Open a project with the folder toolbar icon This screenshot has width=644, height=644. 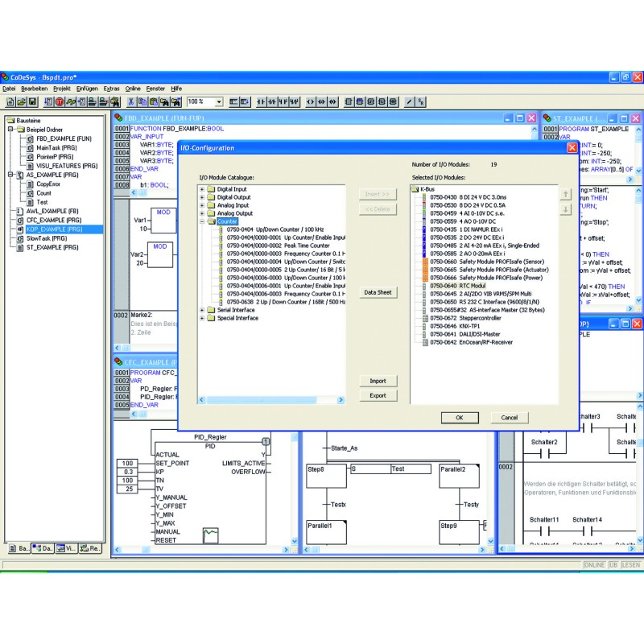[x=21, y=101]
